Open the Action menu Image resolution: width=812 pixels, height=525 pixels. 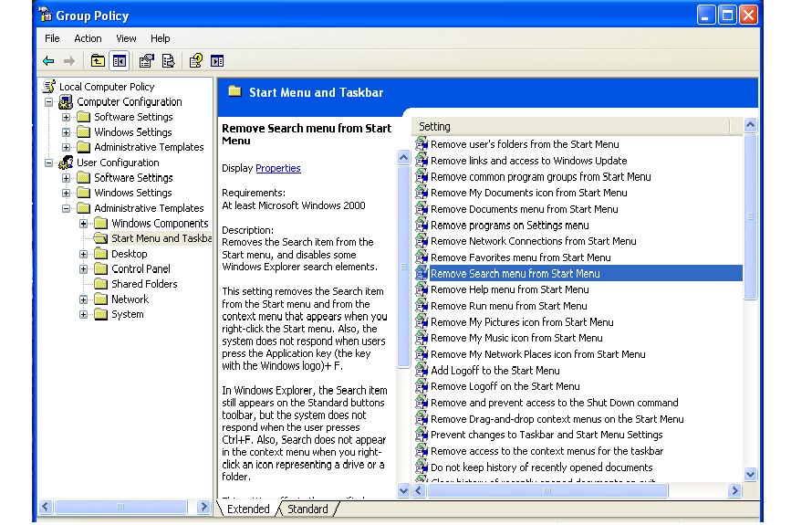(x=88, y=38)
